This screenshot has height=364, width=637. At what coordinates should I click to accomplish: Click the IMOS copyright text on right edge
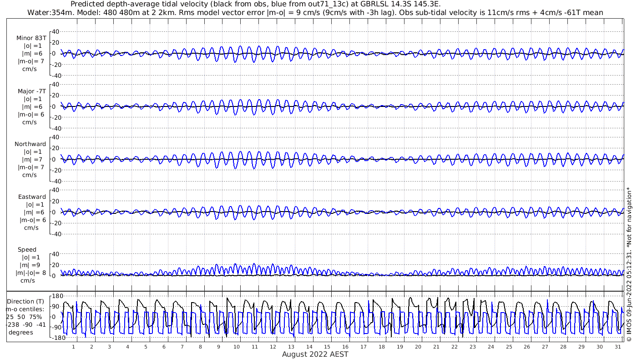tap(629, 264)
